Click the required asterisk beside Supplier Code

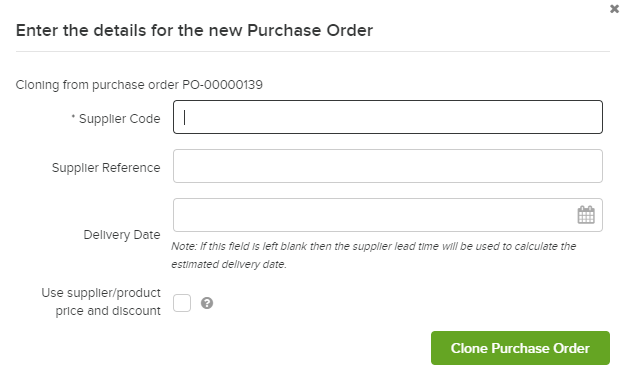tap(73, 117)
